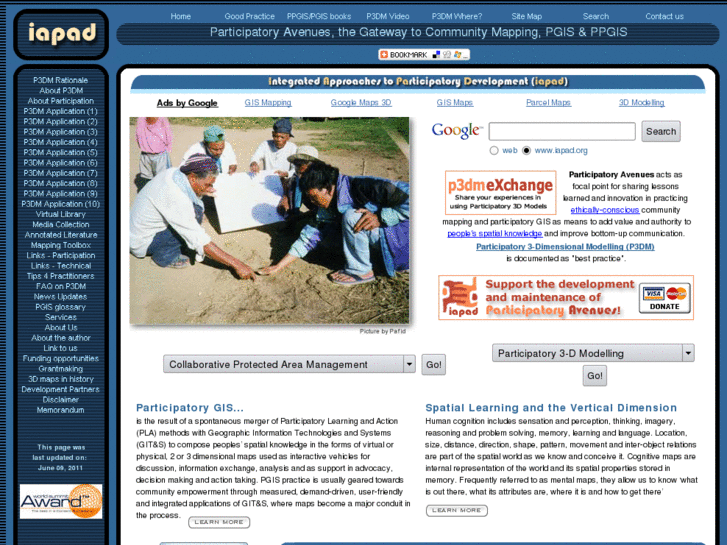Open P3DM Application (1) sidebar link
This screenshot has height=545, width=727.
[x=60, y=111]
